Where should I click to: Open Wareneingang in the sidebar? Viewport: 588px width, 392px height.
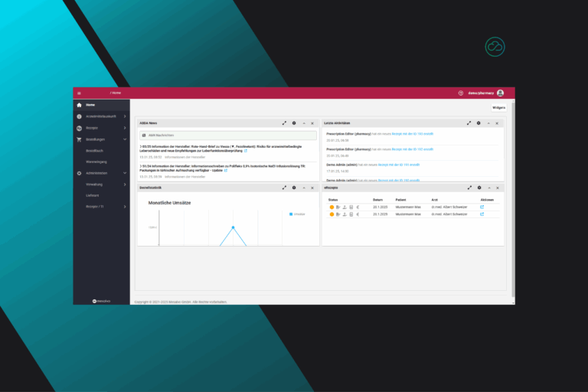click(x=96, y=162)
